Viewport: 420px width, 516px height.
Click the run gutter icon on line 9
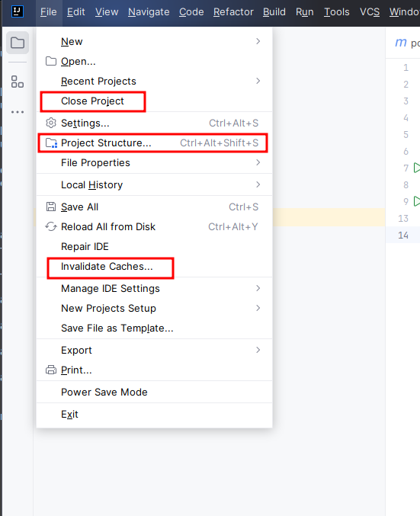coord(416,201)
